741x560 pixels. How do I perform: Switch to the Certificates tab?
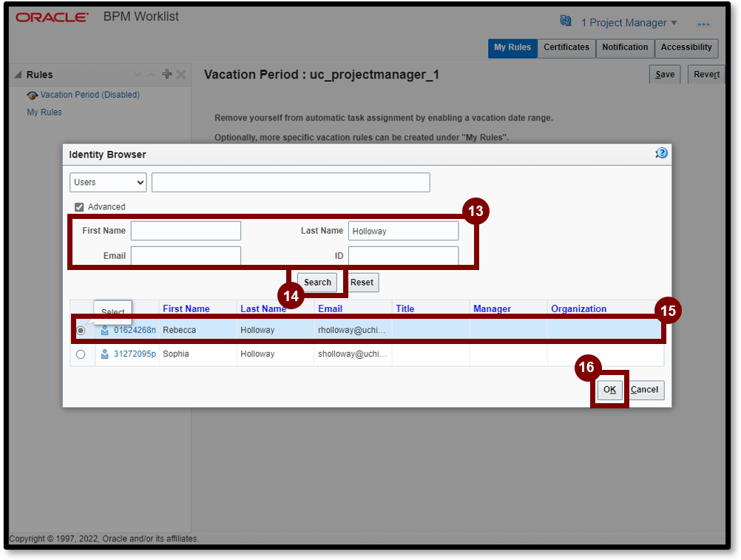point(566,48)
